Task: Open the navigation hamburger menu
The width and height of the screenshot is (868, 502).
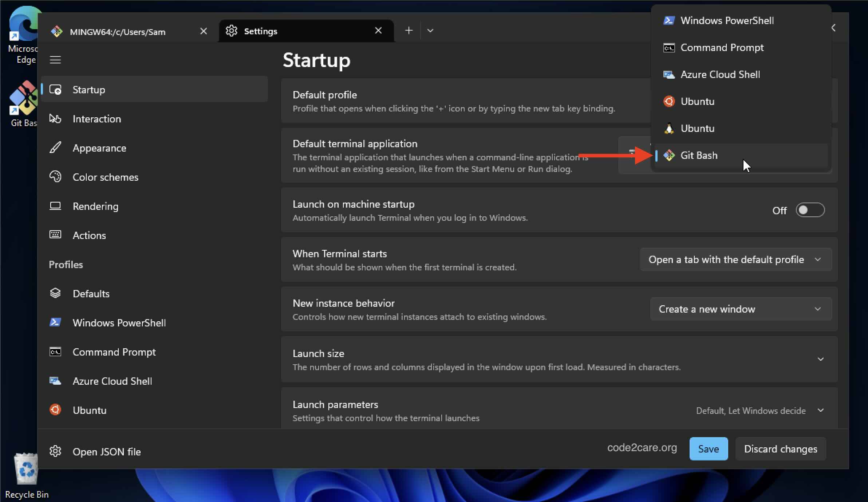Action: point(55,59)
